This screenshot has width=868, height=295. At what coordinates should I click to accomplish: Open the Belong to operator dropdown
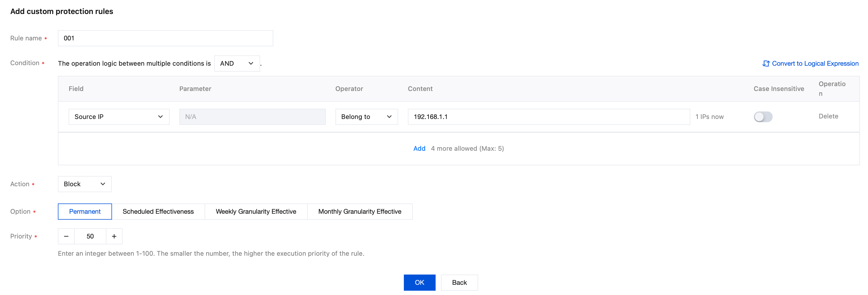pyautogui.click(x=366, y=117)
